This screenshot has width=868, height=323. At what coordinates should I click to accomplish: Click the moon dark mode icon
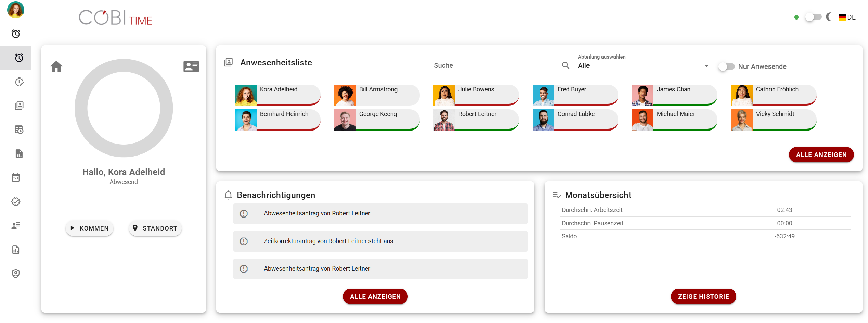(829, 17)
